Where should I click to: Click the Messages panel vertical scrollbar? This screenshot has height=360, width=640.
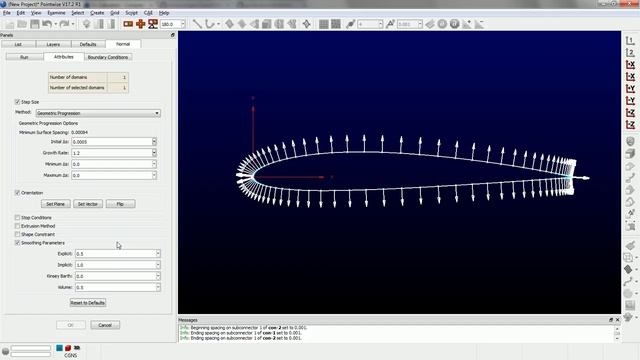coord(617,333)
